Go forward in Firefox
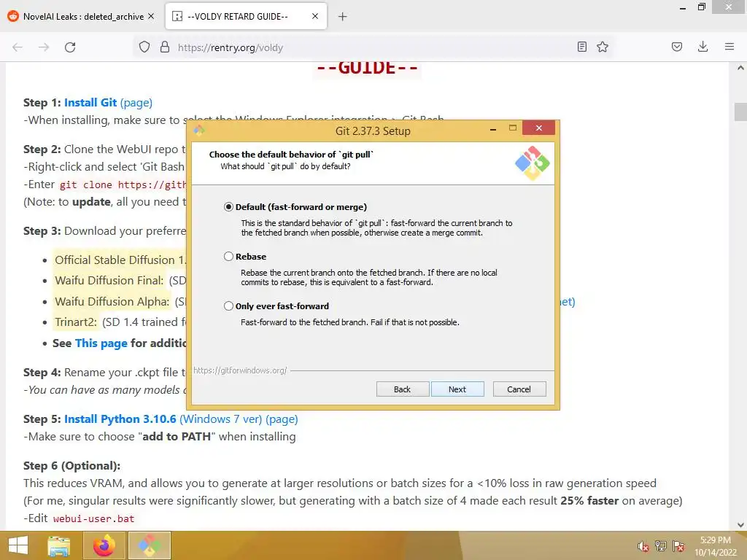The image size is (747, 560). point(44,47)
